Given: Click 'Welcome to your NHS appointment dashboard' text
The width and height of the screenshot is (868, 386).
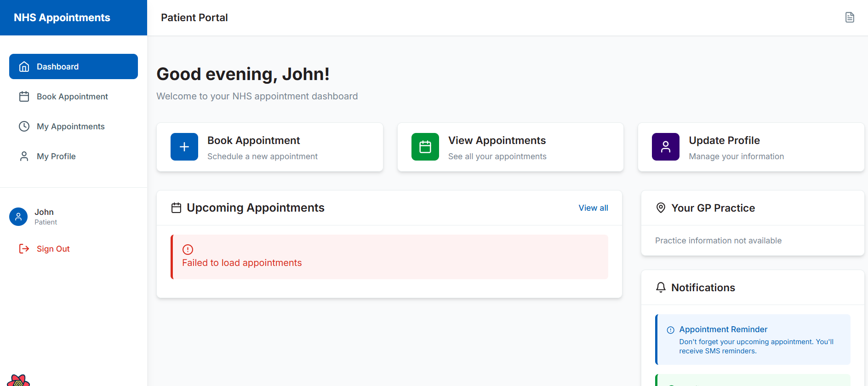Looking at the screenshot, I should 257,96.
